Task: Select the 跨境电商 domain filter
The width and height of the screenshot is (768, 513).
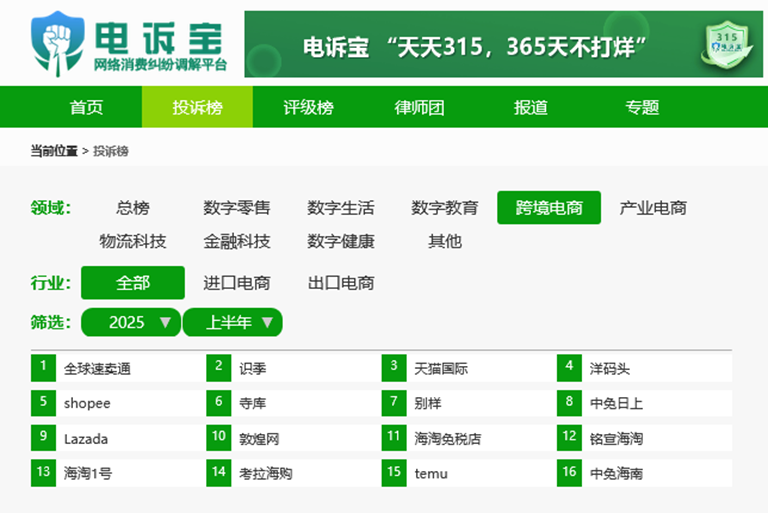Action: tap(549, 208)
